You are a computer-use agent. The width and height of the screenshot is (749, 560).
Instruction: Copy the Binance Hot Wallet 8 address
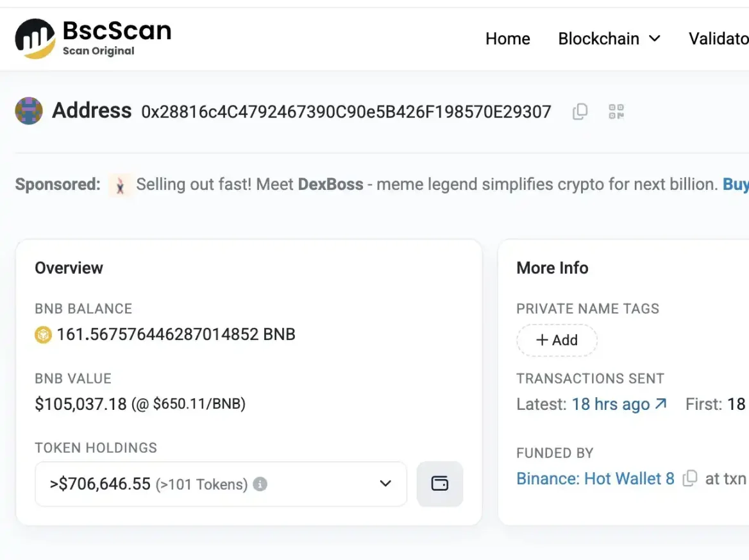click(689, 478)
